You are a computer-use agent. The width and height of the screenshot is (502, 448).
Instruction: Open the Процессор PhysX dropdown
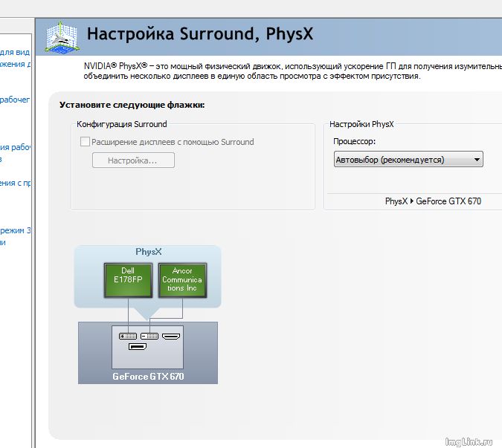point(408,159)
